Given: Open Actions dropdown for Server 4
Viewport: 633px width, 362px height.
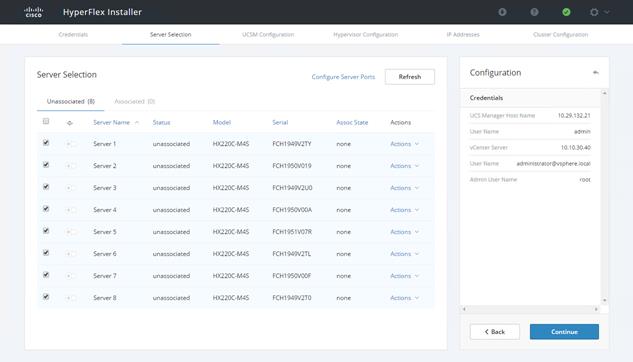Looking at the screenshot, I should coord(405,210).
